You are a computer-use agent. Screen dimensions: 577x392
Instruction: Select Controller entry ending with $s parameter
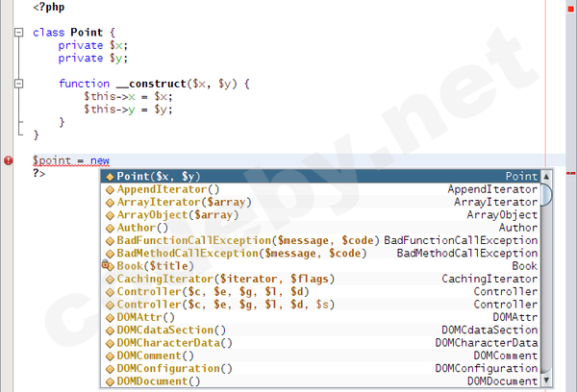320,305
